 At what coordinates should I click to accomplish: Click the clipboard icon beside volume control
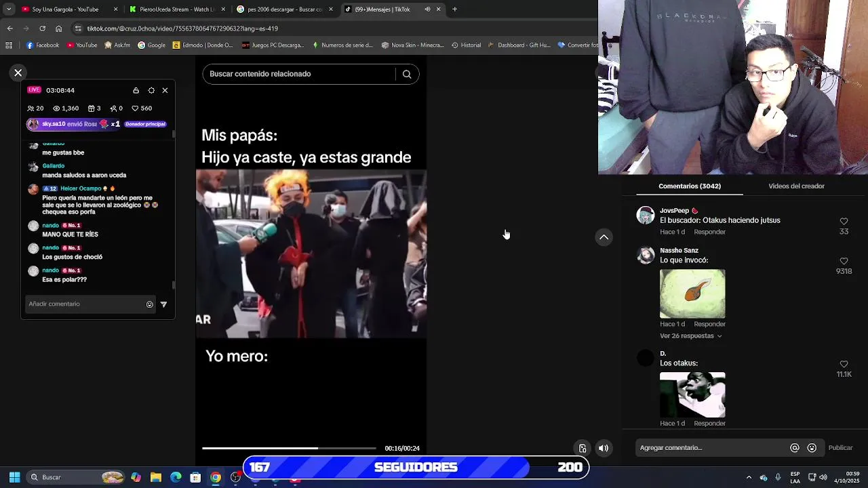(583, 448)
